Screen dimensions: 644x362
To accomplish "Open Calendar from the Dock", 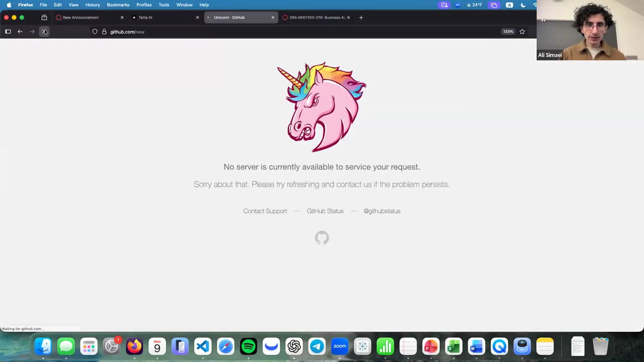I will click(x=157, y=346).
